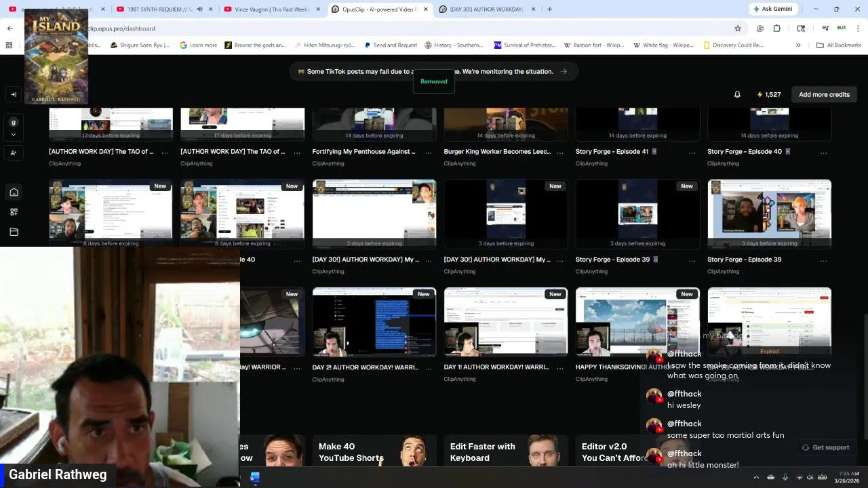Click the invite members icon in sidebar

14,153
